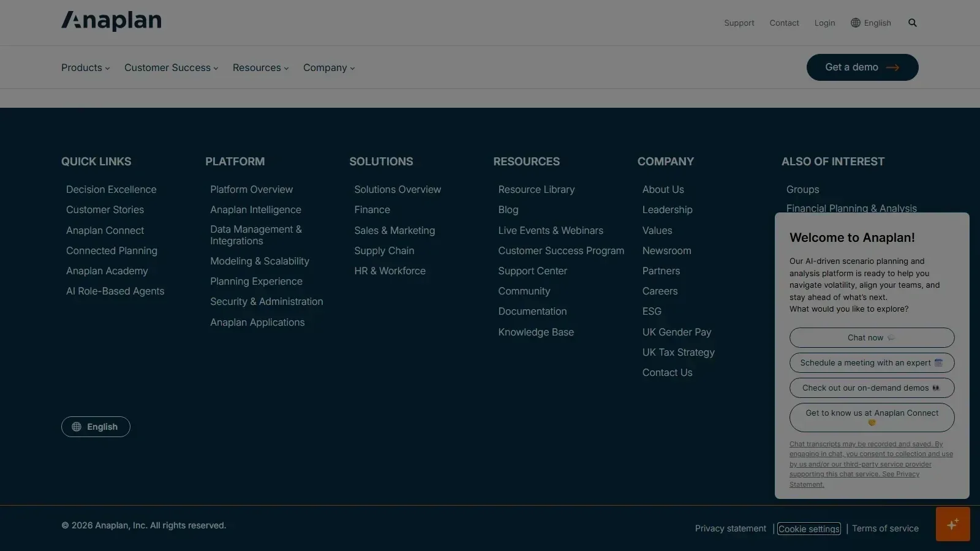Image resolution: width=980 pixels, height=551 pixels.
Task: Expand the Products menu
Action: 86,68
